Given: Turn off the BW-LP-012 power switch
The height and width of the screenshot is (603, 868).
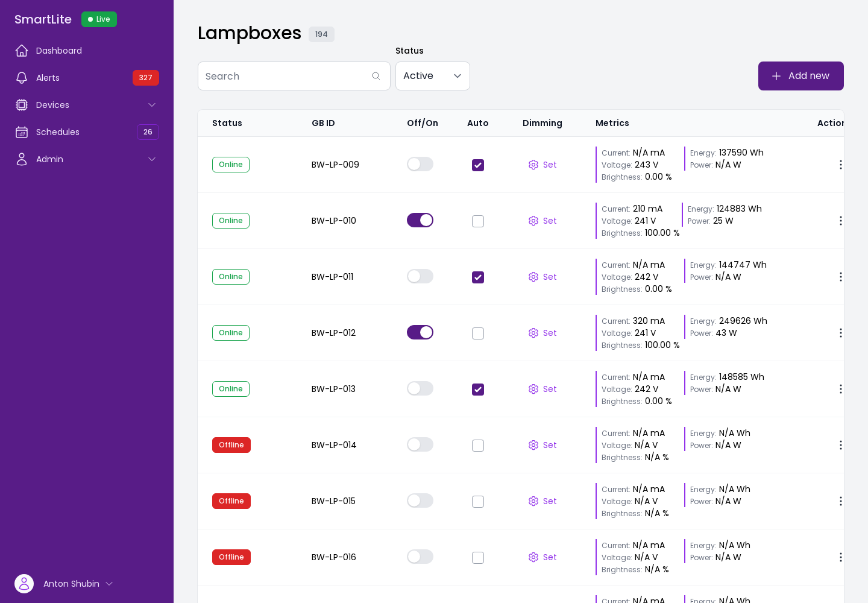Looking at the screenshot, I should (x=420, y=332).
